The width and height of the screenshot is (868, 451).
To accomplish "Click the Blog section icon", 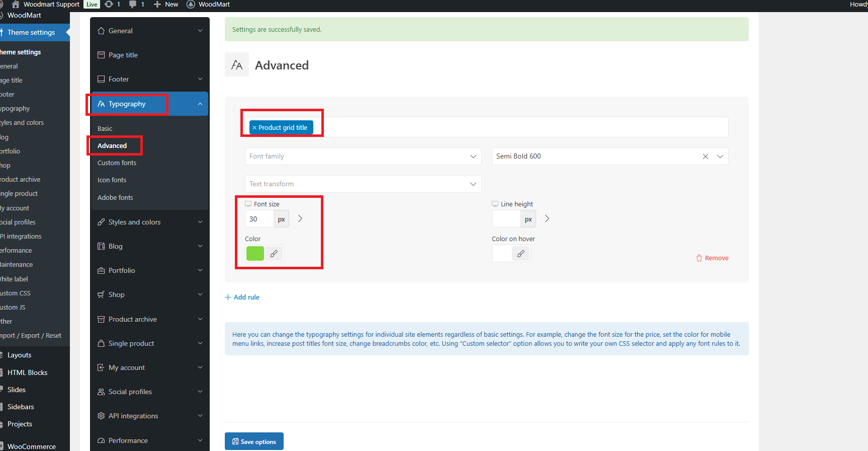I will [x=101, y=246].
